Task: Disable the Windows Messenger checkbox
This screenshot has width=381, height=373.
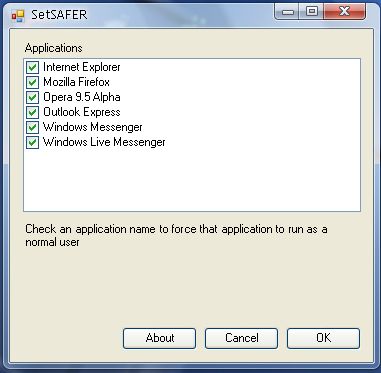Action: coord(32,128)
